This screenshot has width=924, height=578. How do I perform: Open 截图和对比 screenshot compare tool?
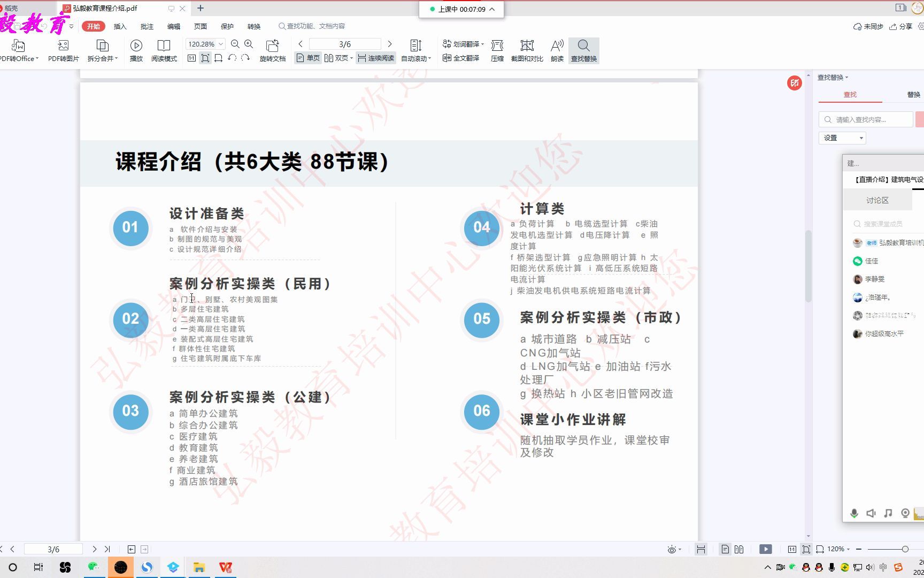[x=527, y=51]
